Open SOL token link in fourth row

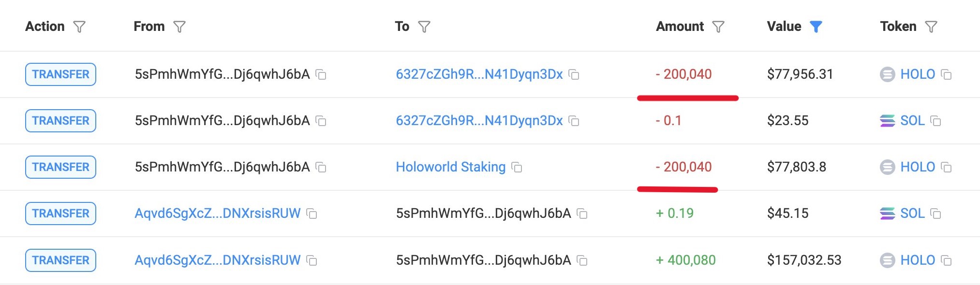point(912,214)
